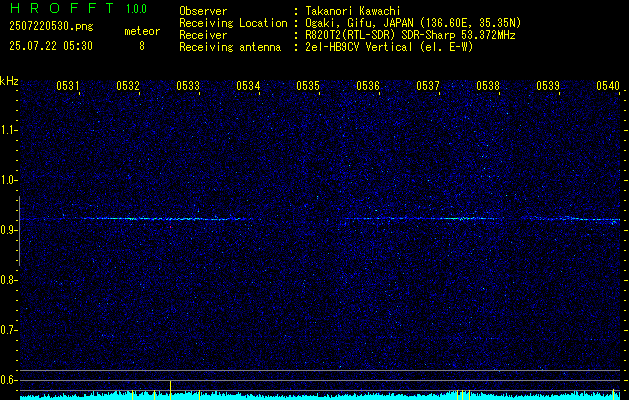Viewport: 629px width, 400px height.
Task: Click antenna 2el-HB9CV Vertical text
Action: 359,47
